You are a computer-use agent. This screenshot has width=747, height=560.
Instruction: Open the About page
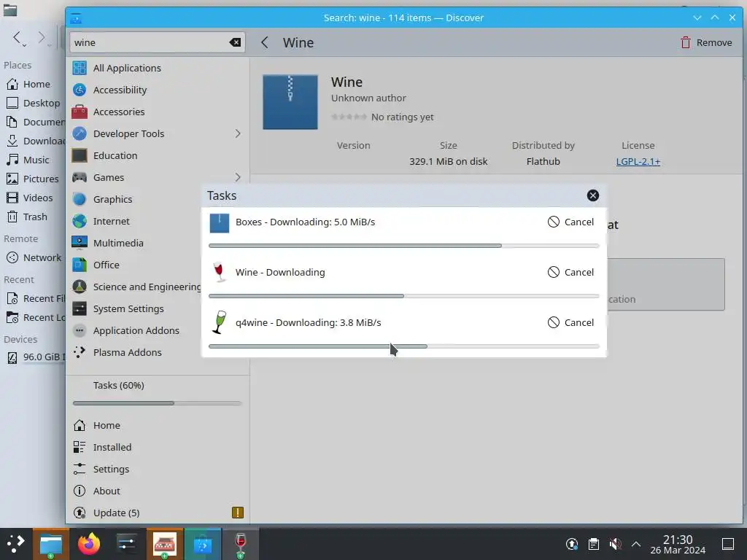(x=158, y=491)
